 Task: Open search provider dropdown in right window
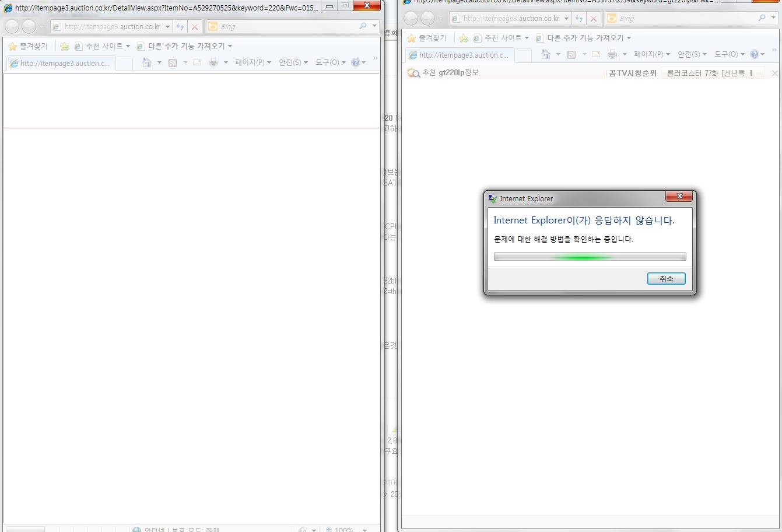tap(773, 18)
